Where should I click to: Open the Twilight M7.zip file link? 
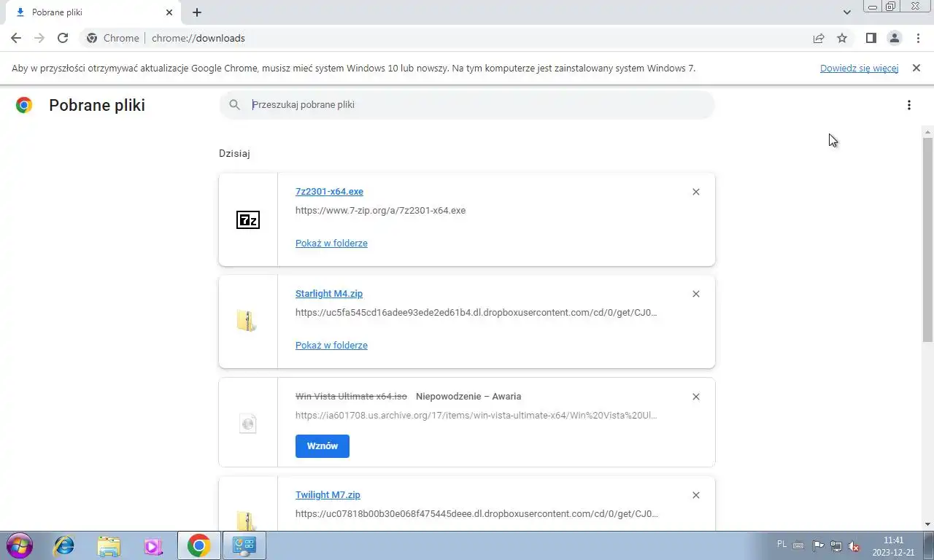[x=328, y=494]
